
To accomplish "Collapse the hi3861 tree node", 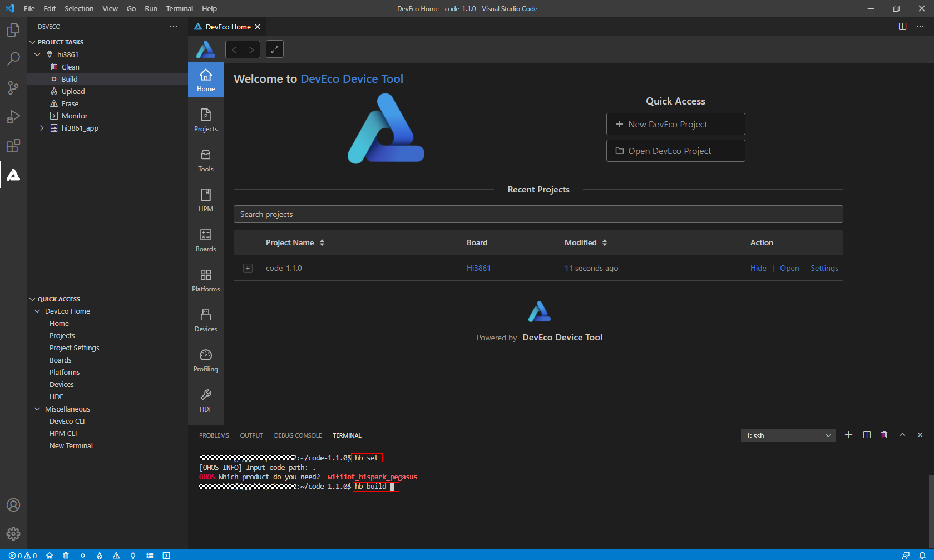I will [x=37, y=54].
